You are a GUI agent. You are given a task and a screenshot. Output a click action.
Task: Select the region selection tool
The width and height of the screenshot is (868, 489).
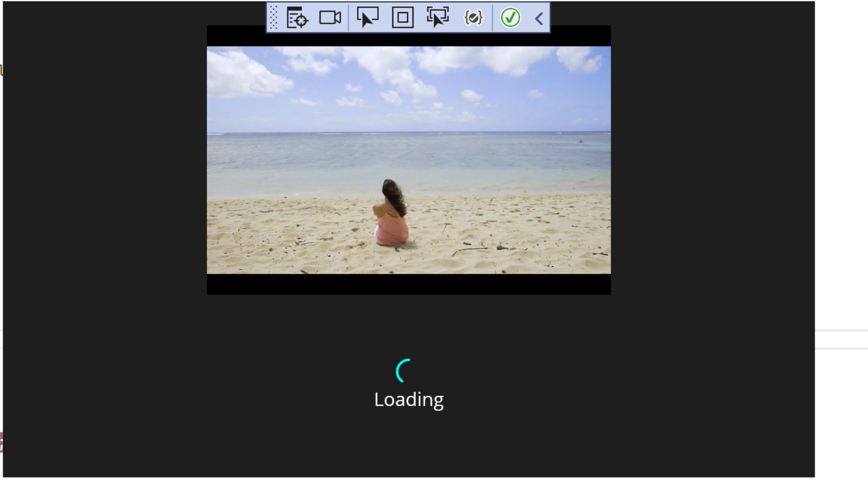click(368, 18)
